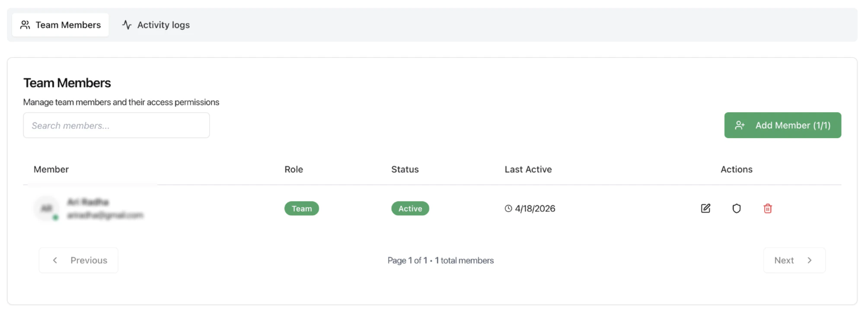Screen dimensions: 868x329
Task: Click the Actions column header
Action: (x=737, y=169)
